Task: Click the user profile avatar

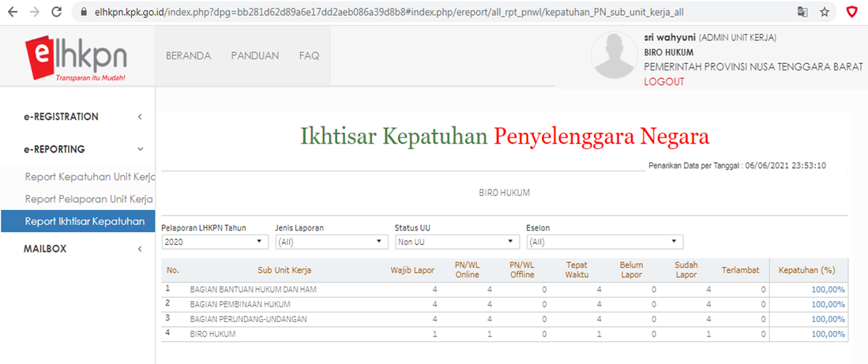Action: tap(616, 56)
